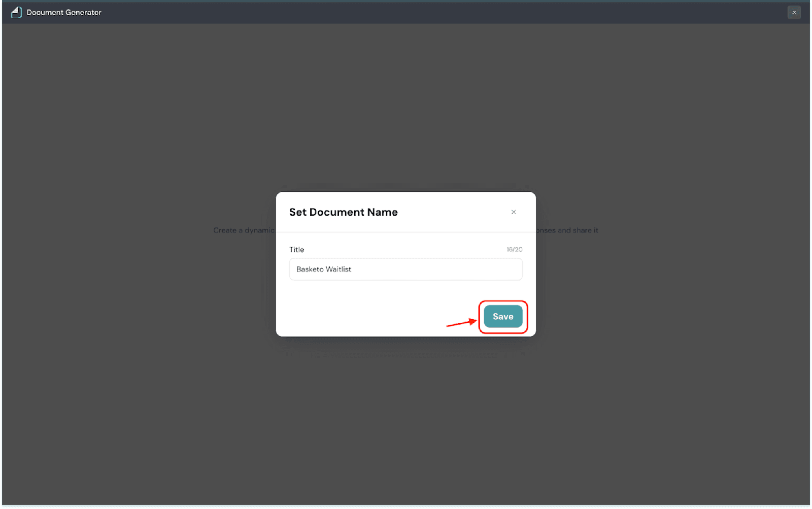The image size is (812, 509).
Task: Click the Save button
Action: (x=503, y=317)
